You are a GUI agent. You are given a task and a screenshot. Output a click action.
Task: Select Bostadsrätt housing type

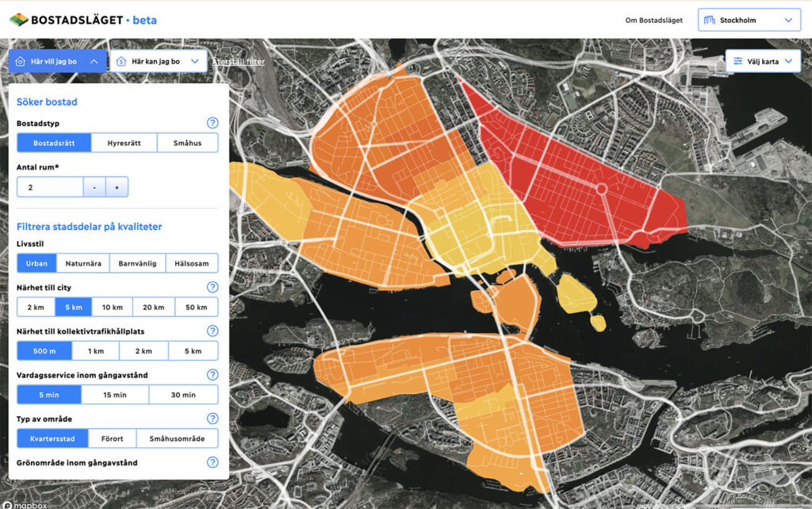(54, 143)
